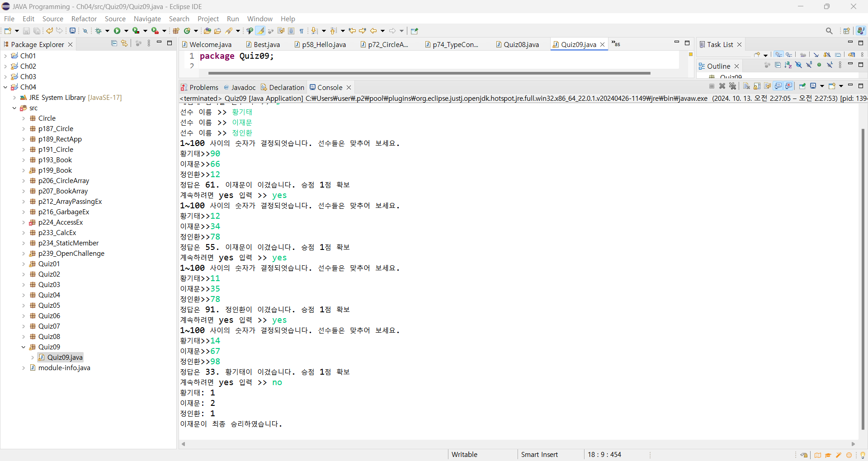
Task: Click the tip lightbulb in status bar
Action: 863,455
